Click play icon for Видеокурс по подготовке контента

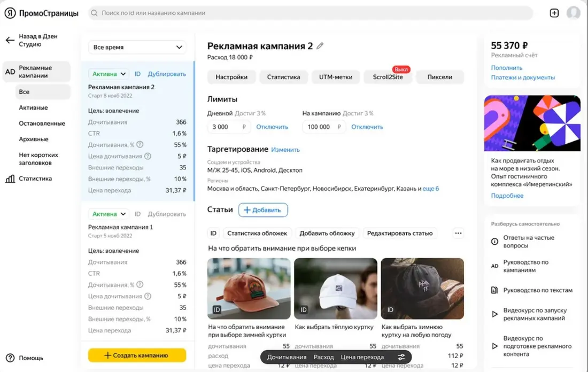pos(494,346)
